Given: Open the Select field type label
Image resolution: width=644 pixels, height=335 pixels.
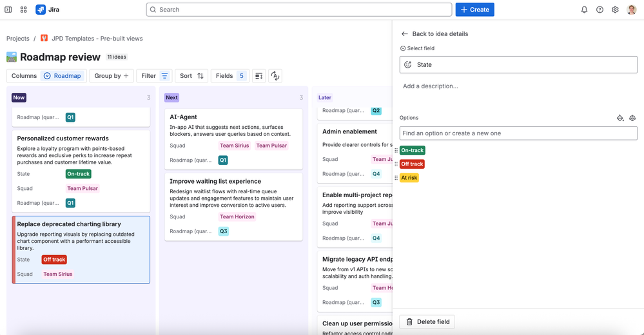Looking at the screenshot, I should (x=417, y=48).
